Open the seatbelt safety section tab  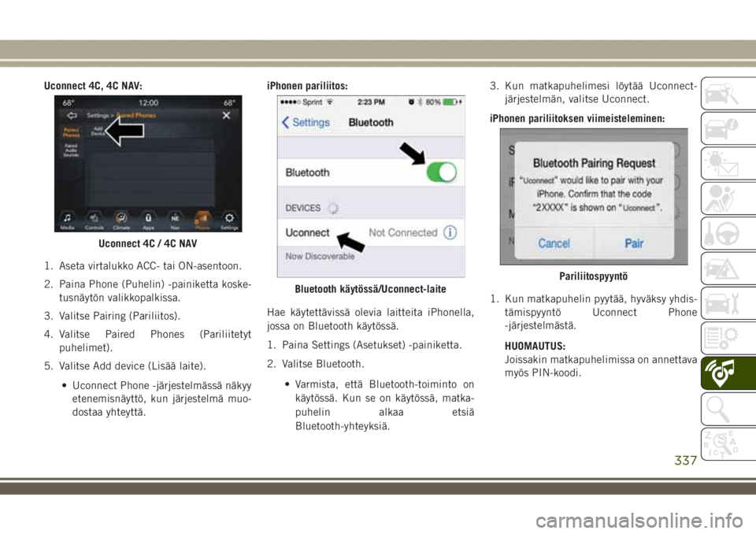tap(728, 198)
